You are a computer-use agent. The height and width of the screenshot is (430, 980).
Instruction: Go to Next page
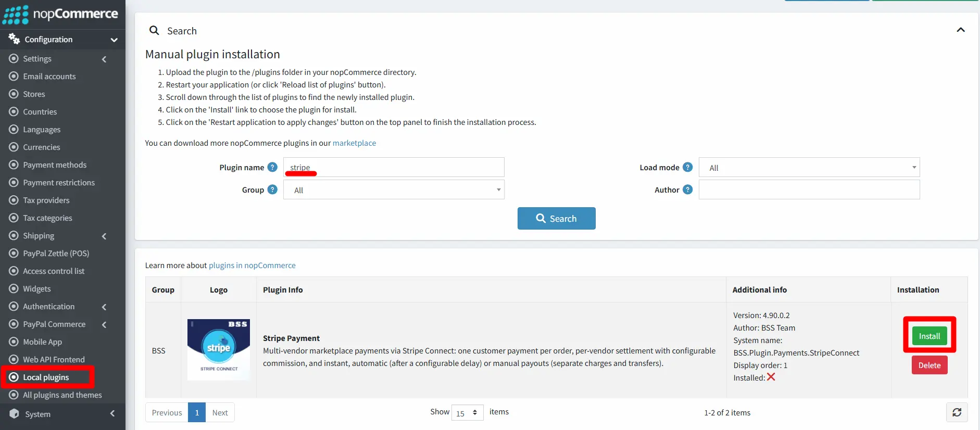pyautogui.click(x=220, y=412)
